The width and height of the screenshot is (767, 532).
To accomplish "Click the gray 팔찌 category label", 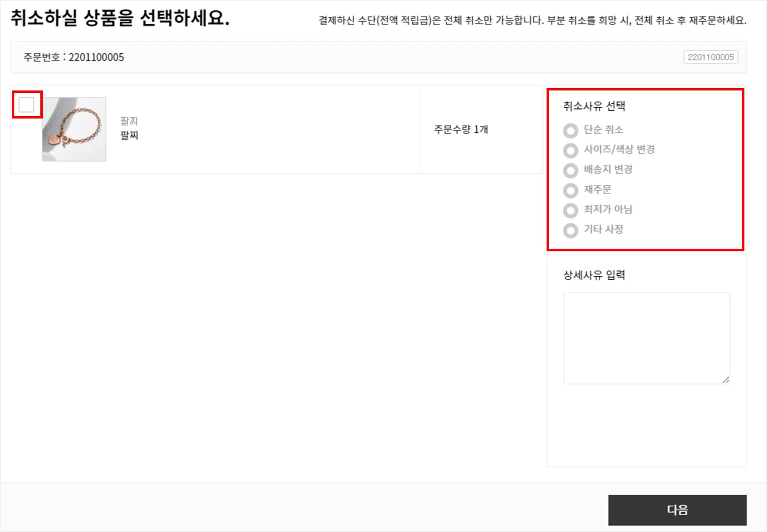I will [129, 121].
